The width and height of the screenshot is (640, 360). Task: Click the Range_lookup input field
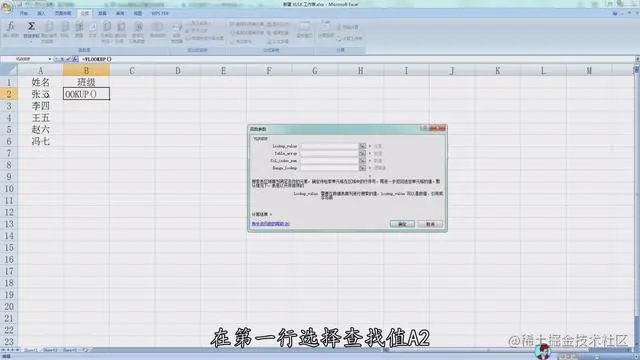[x=329, y=168]
